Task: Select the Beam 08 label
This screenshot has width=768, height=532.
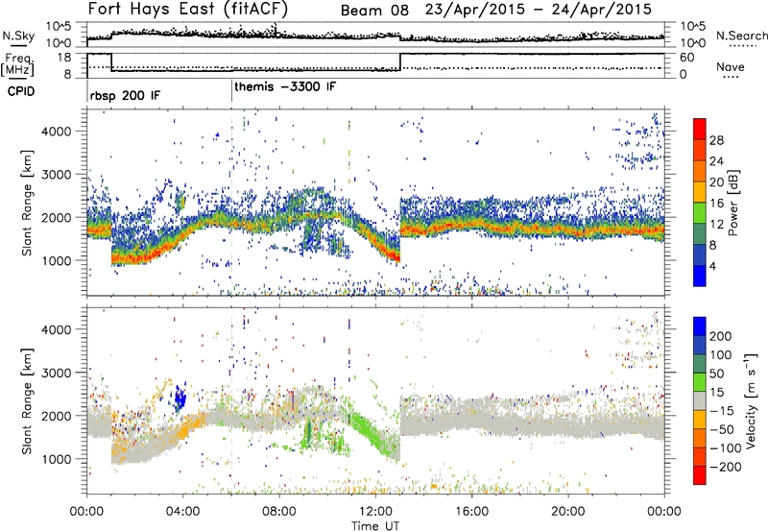Action: pos(374,11)
